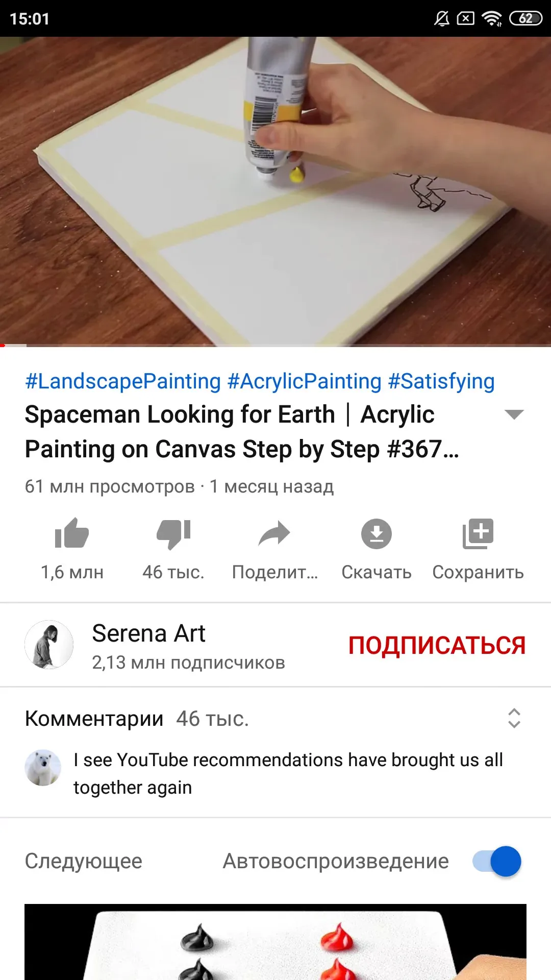This screenshot has width=551, height=980.
Task: Tap the battery indicator showing 62
Action: (x=525, y=18)
